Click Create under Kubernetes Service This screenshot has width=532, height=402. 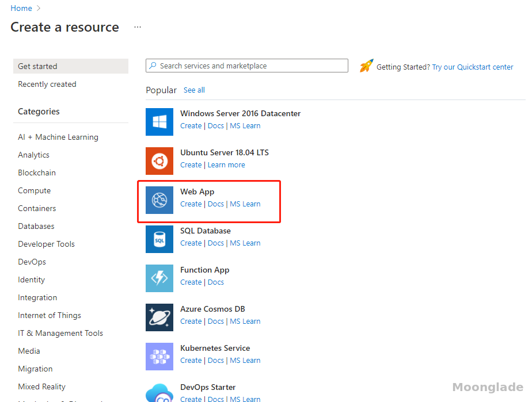pos(191,361)
